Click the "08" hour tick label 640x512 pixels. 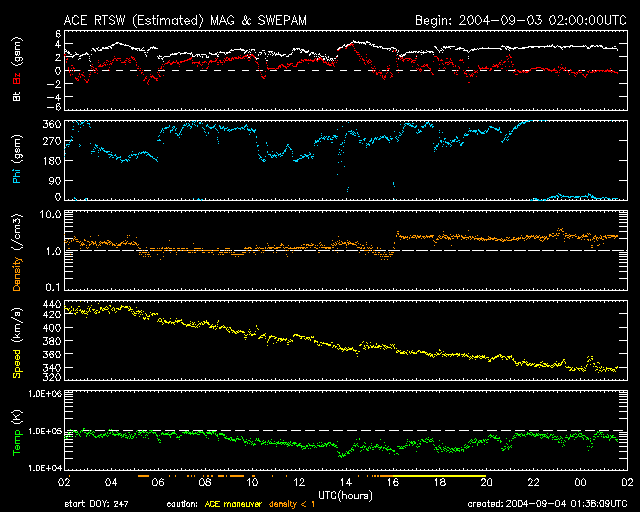[205, 483]
